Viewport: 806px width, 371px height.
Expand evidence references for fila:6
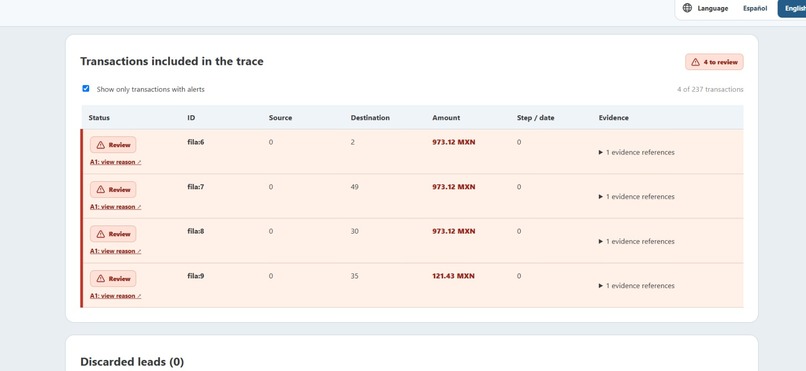pyautogui.click(x=636, y=152)
